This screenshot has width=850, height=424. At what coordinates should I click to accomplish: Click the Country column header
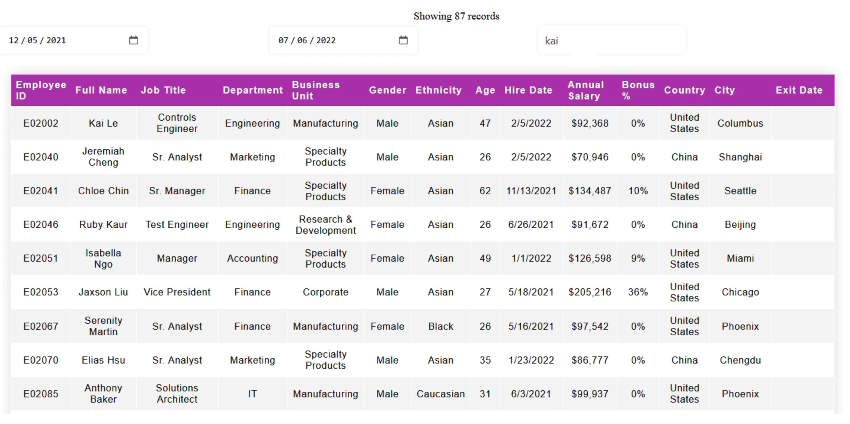tap(685, 90)
